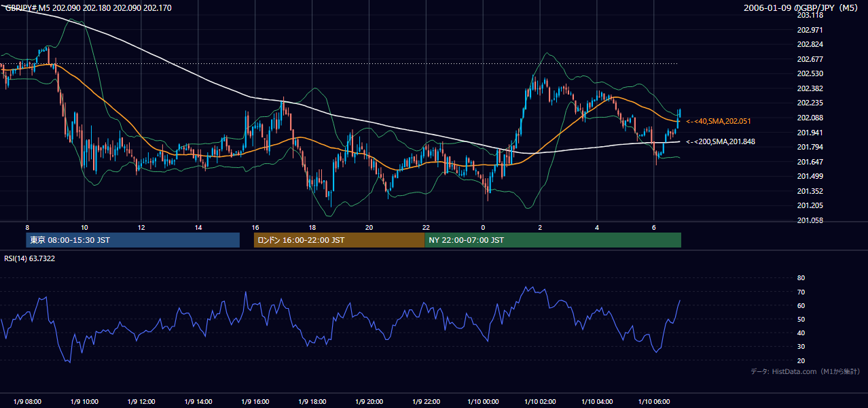868x408 pixels.
Task: Click the 1/9 22:00 time axis label
Action: (427, 402)
